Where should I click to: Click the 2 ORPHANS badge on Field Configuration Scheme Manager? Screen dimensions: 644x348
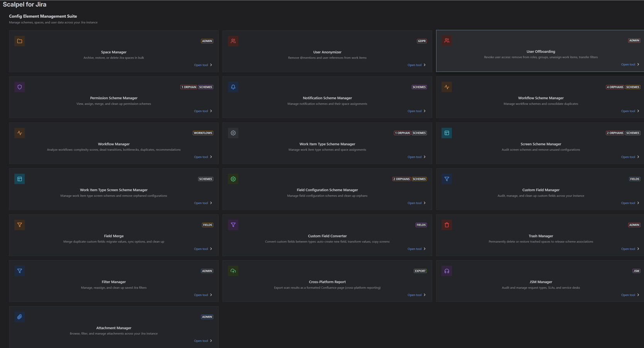click(401, 179)
